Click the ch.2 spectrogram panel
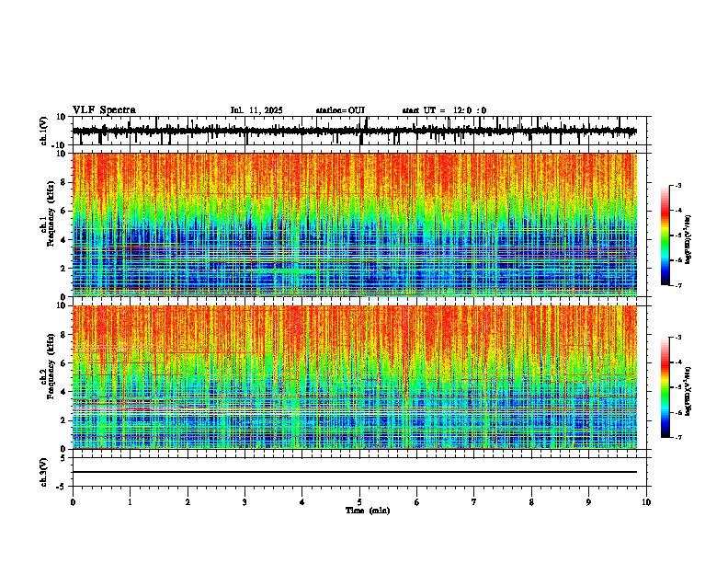Viewport: 728px width, 563px height. 354,377
